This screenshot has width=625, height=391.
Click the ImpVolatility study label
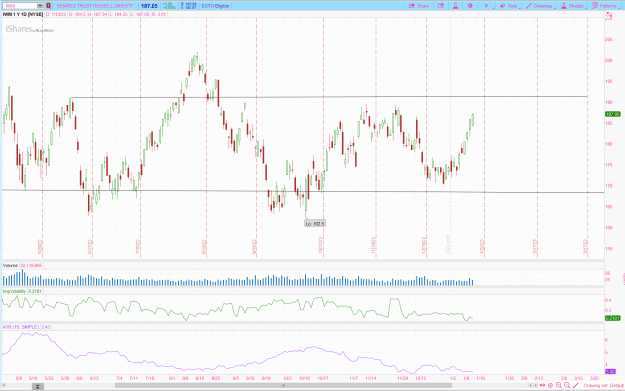pos(14,291)
